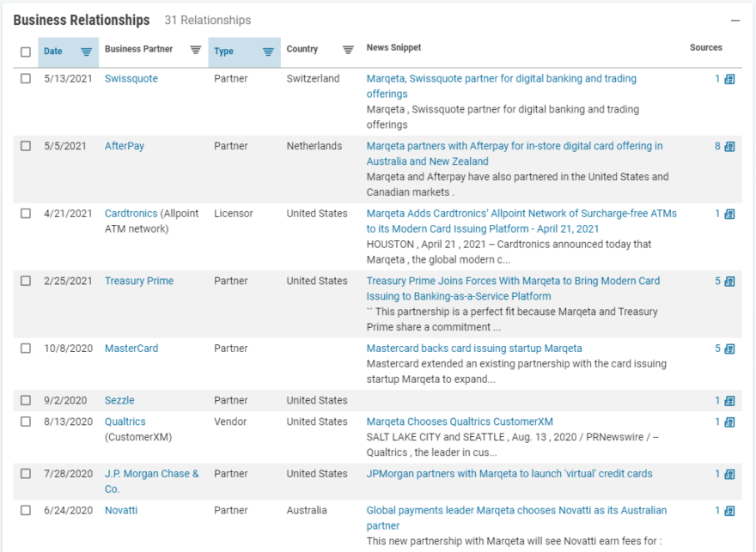Open sources icon for Novatti row
Image resolution: width=756 pixels, height=552 pixels.
coord(729,511)
